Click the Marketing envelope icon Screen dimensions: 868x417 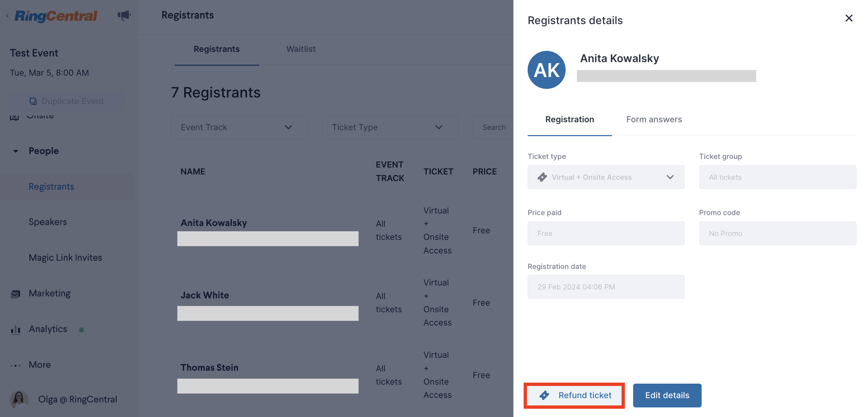pos(15,294)
